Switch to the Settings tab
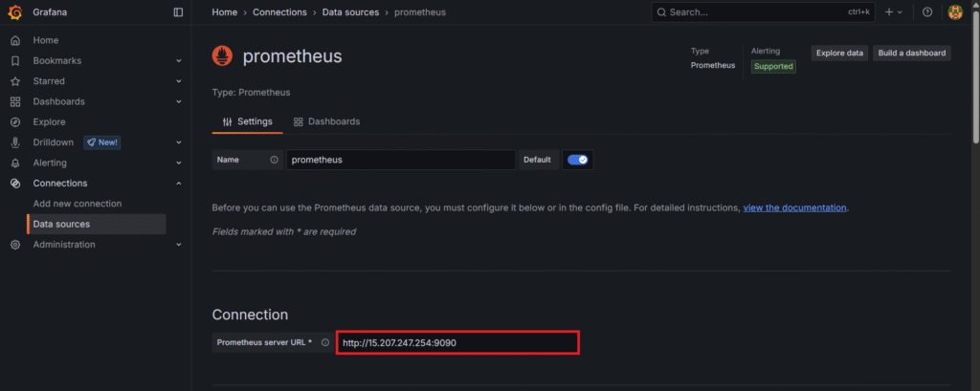980x391 pixels. (248, 121)
